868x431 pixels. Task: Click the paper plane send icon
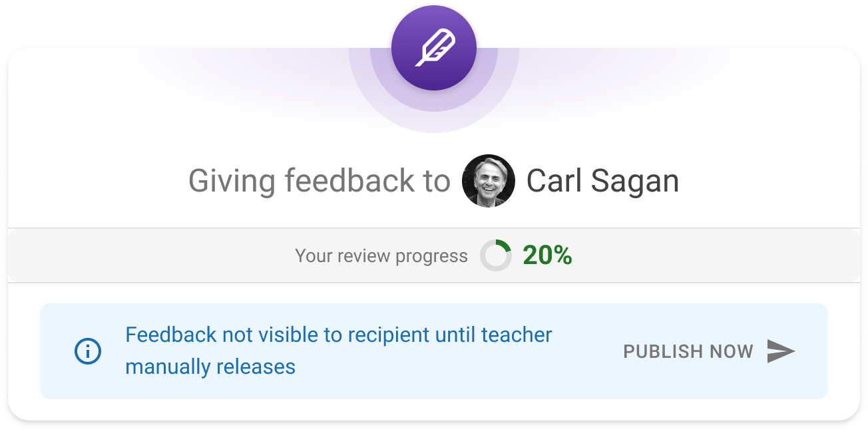(x=781, y=351)
